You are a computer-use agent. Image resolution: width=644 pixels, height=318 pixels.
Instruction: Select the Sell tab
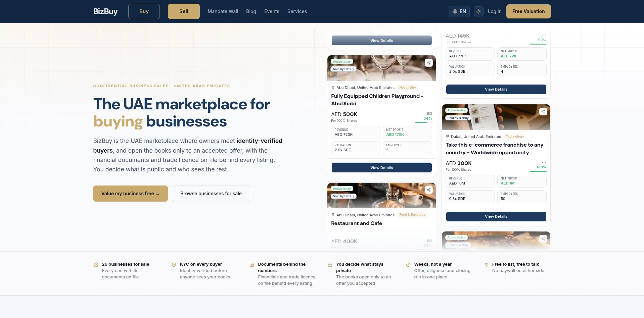coord(184,11)
